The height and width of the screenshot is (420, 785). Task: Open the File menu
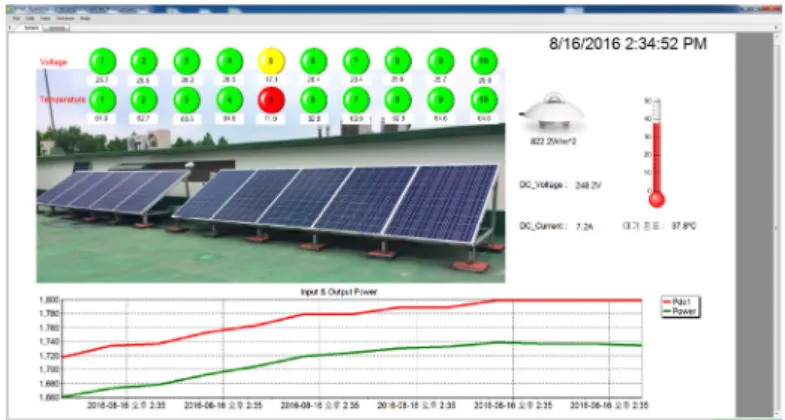click(x=17, y=19)
